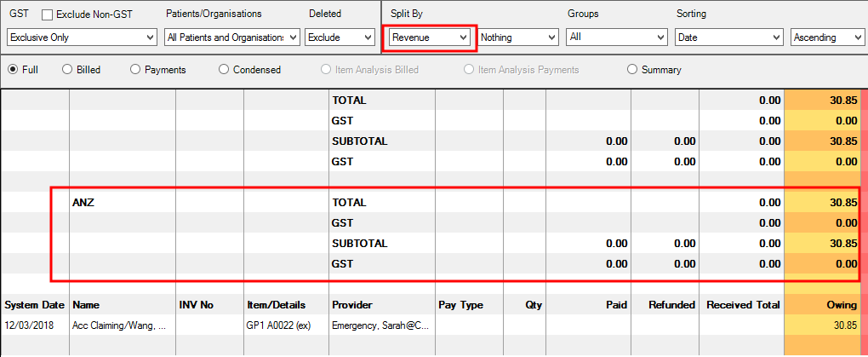
Task: Select the Full report radio button
Action: (x=12, y=70)
